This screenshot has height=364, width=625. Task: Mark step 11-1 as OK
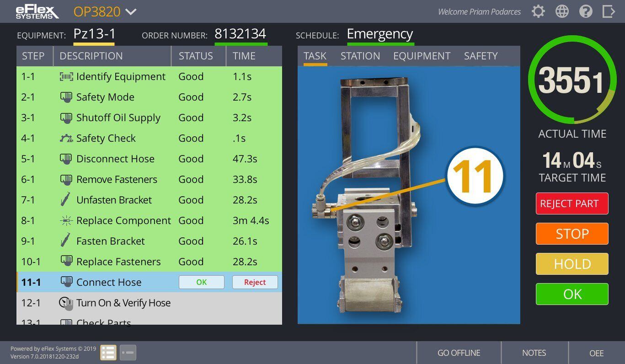tap(202, 282)
